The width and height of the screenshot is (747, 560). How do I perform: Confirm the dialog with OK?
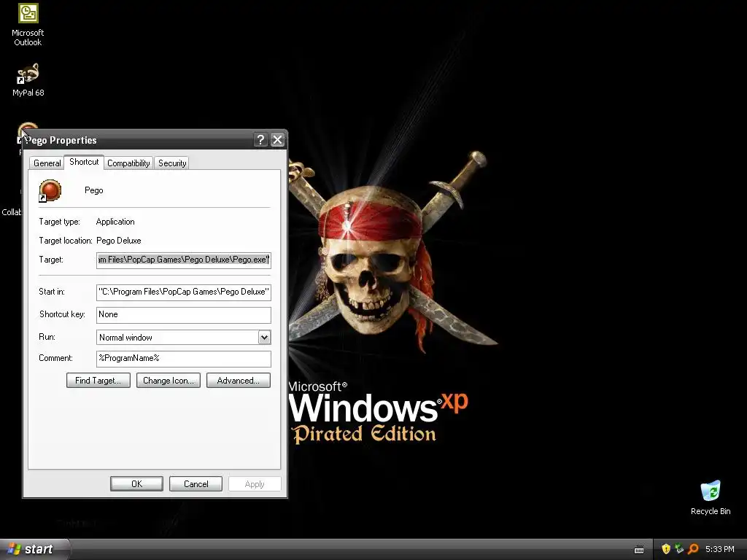click(x=136, y=484)
